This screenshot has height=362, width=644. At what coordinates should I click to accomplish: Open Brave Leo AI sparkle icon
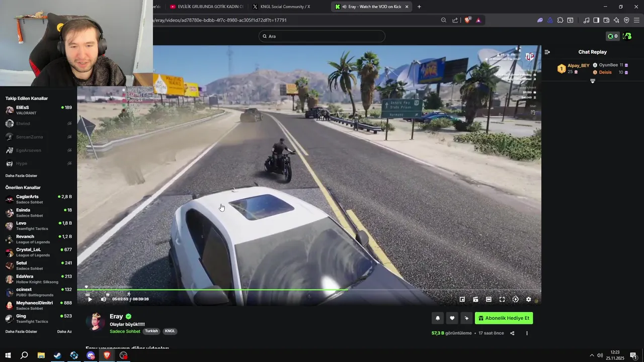pos(616,20)
